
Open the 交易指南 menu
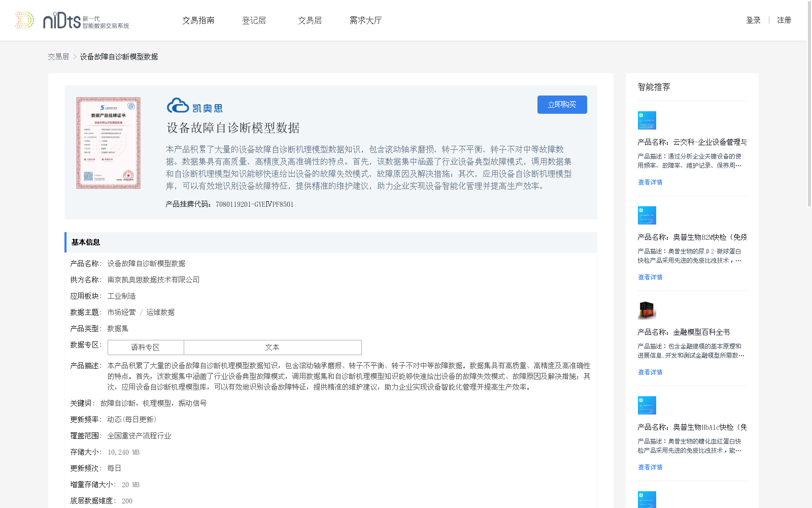click(198, 20)
